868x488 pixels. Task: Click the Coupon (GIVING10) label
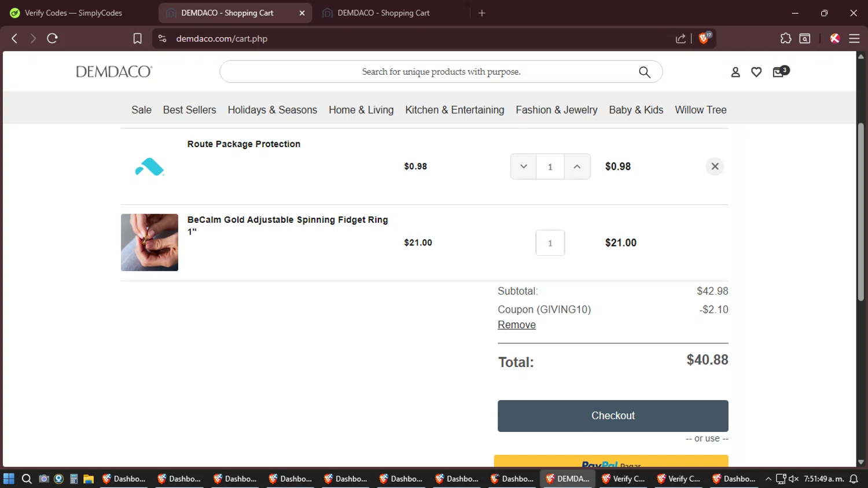tap(544, 310)
